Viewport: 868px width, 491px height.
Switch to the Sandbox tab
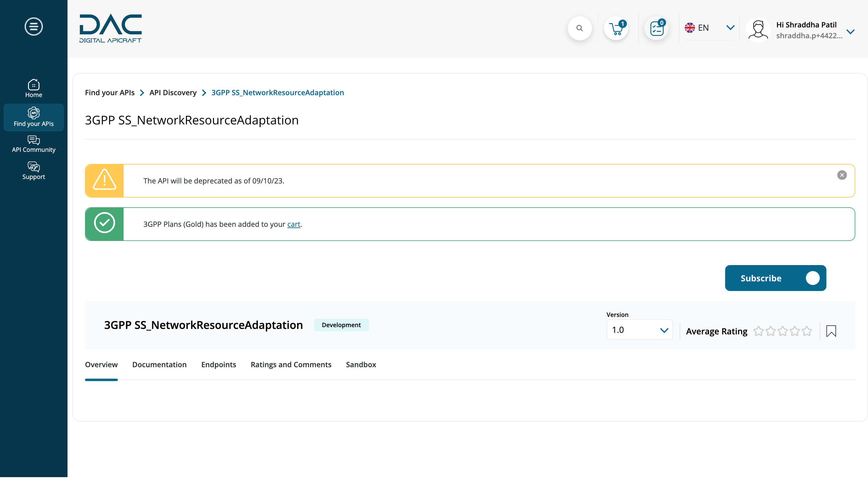tap(361, 364)
